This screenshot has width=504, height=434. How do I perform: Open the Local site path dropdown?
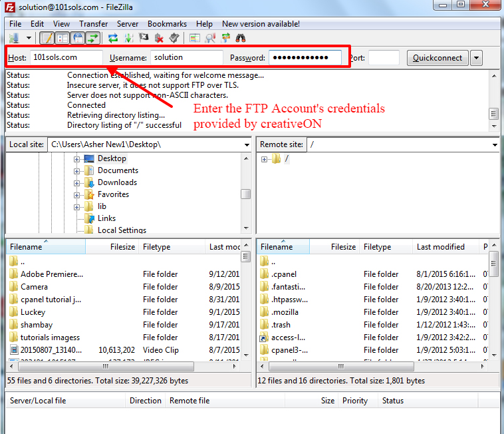(x=247, y=144)
